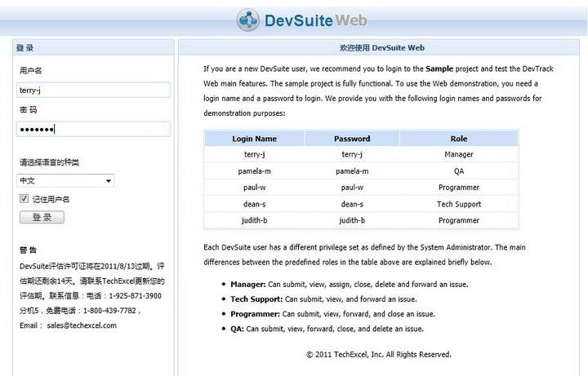
Task: Click the Programmer role in judith-b row
Action: click(x=459, y=220)
